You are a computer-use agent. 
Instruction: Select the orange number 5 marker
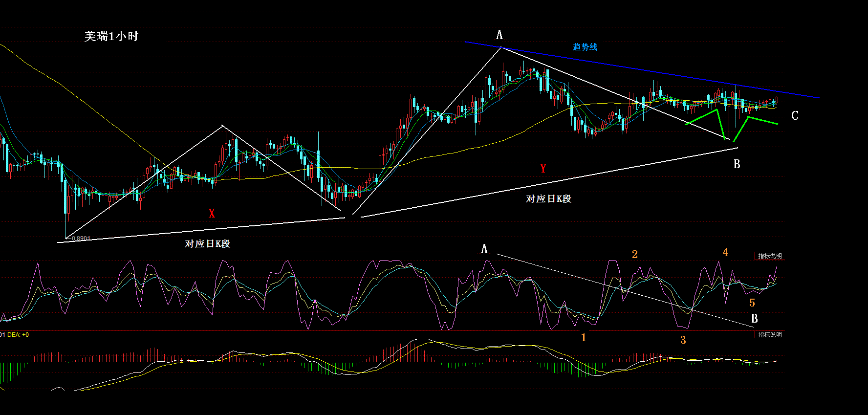pos(752,303)
